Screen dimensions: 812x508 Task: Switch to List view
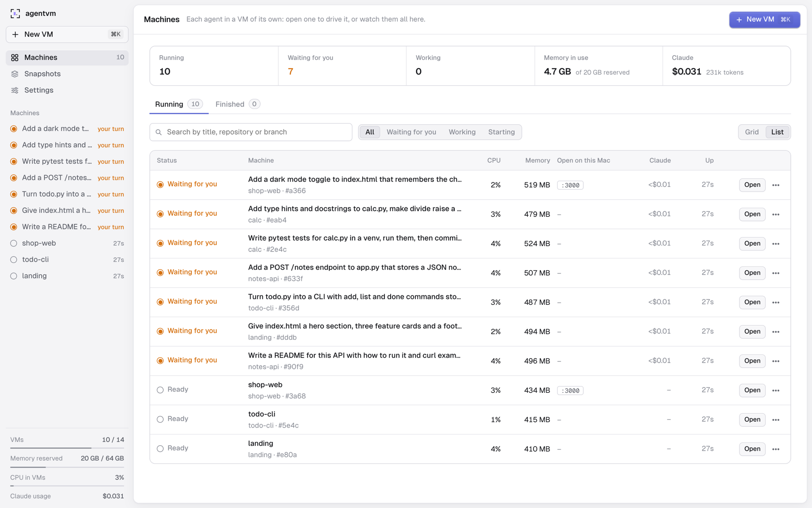click(777, 132)
